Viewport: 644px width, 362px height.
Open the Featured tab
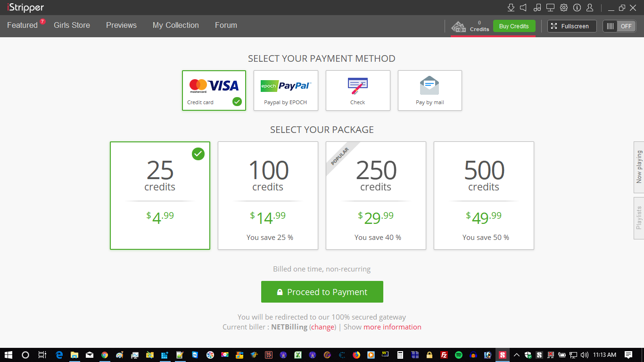pyautogui.click(x=22, y=25)
